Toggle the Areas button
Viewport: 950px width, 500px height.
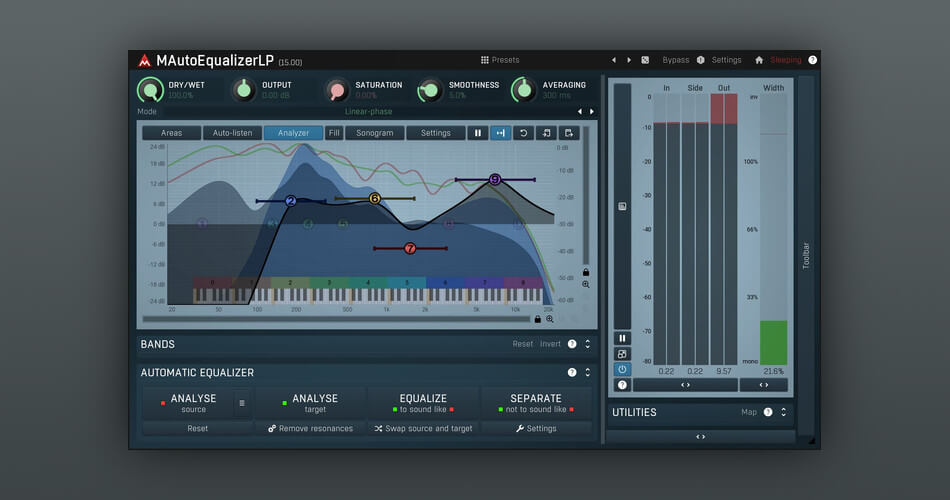point(171,133)
